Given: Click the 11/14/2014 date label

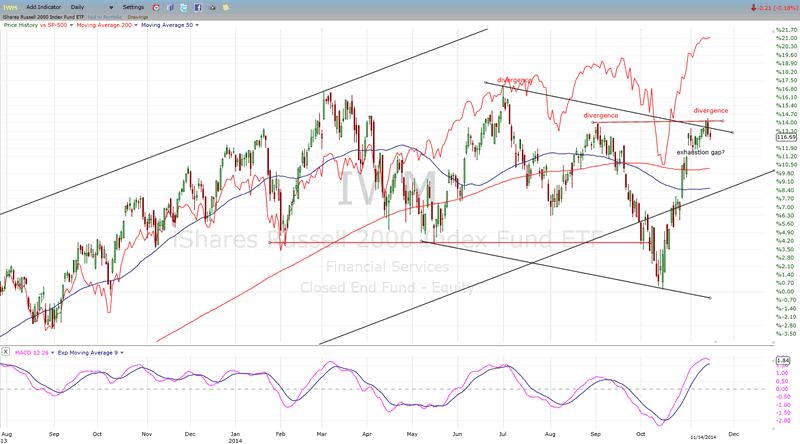Looking at the screenshot, I should pos(704,437).
